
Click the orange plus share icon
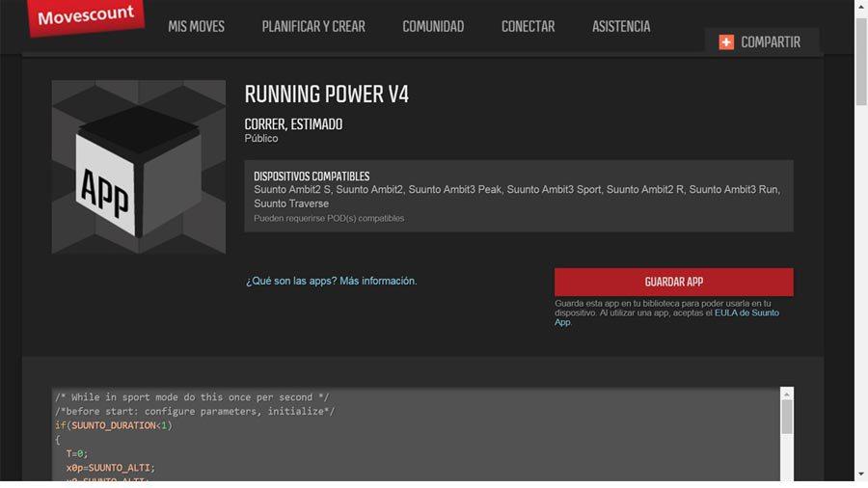726,42
